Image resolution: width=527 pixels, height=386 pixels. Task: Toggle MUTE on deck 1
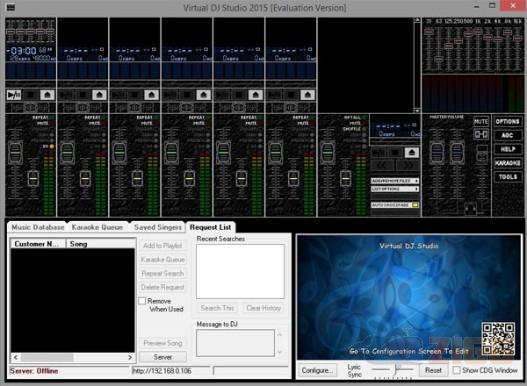coord(46,123)
